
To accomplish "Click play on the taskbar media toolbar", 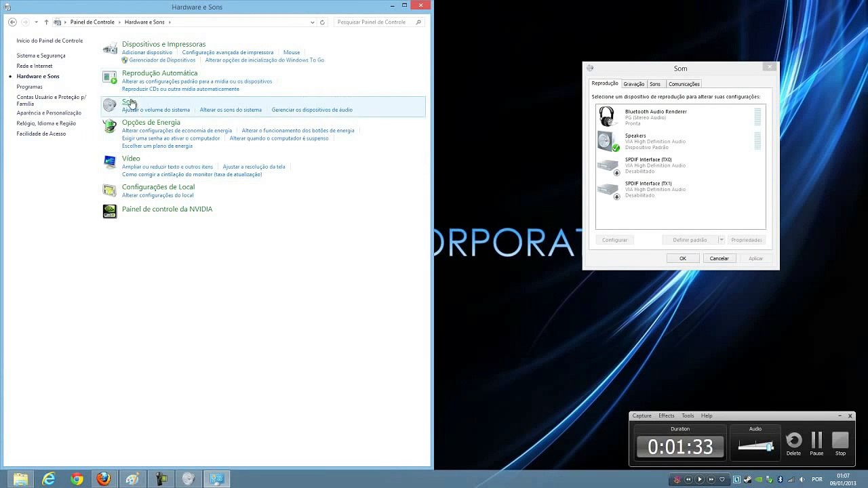I will (x=700, y=479).
